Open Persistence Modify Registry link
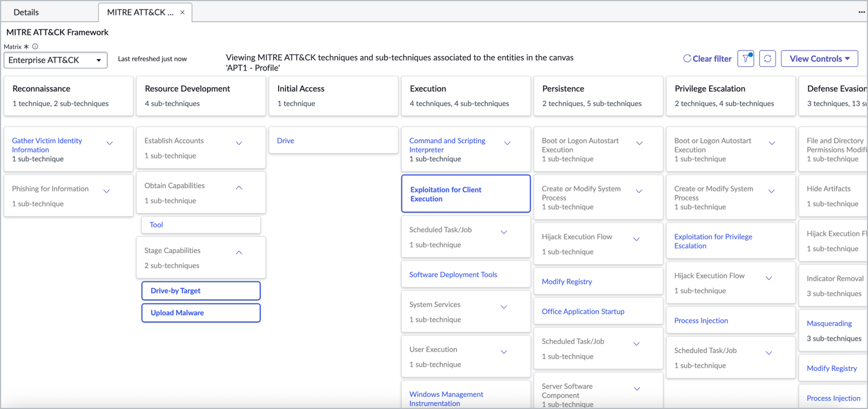 point(567,281)
